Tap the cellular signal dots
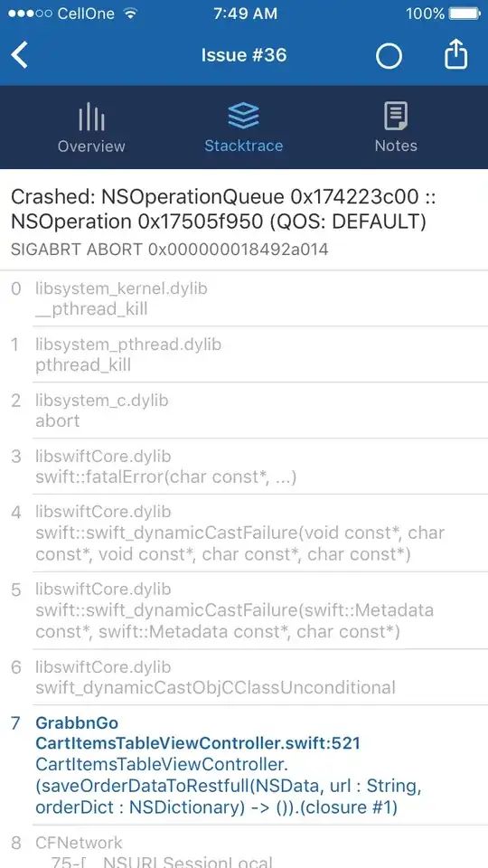 click(30, 14)
